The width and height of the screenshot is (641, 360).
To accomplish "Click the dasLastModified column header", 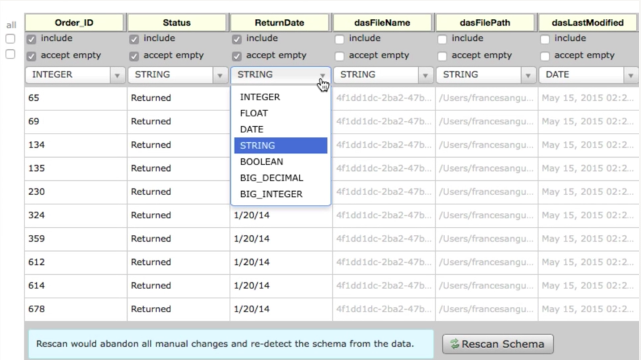I will [x=588, y=22].
